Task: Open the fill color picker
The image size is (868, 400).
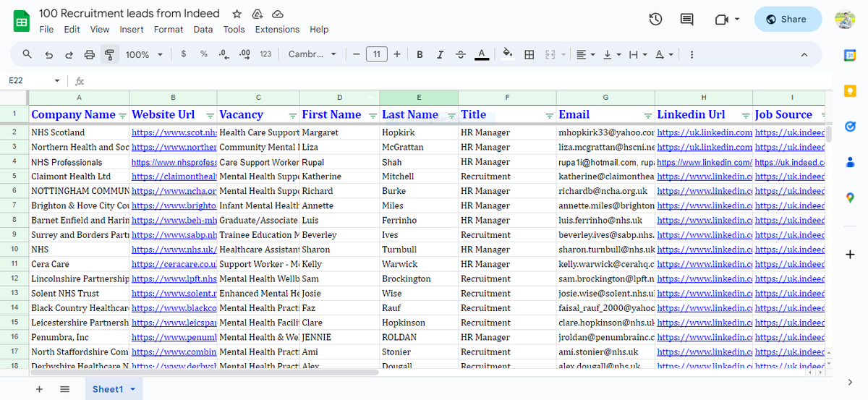Action: point(508,54)
